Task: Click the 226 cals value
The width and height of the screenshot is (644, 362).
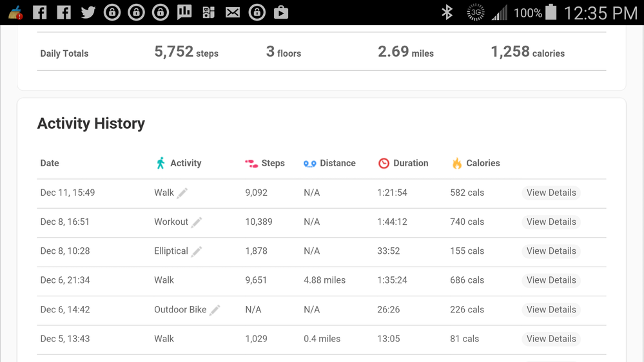Action: click(467, 309)
